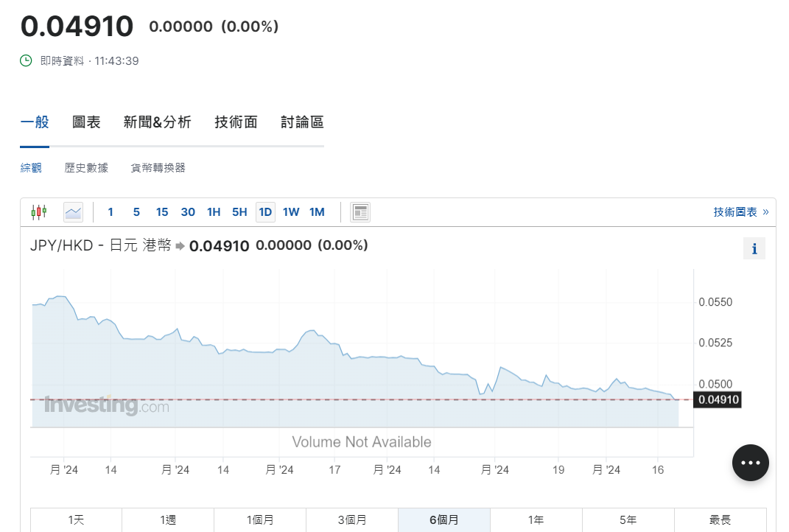Open the 貨幣轉換器 link
The width and height of the screenshot is (789, 532).
(158, 168)
